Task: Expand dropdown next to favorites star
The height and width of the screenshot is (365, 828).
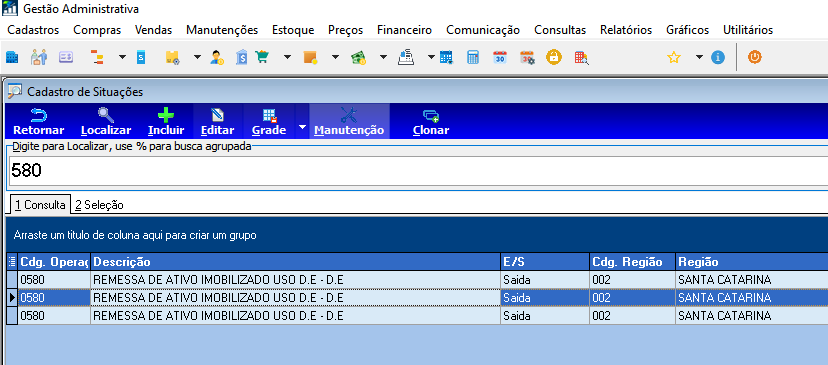Action: coord(699,57)
